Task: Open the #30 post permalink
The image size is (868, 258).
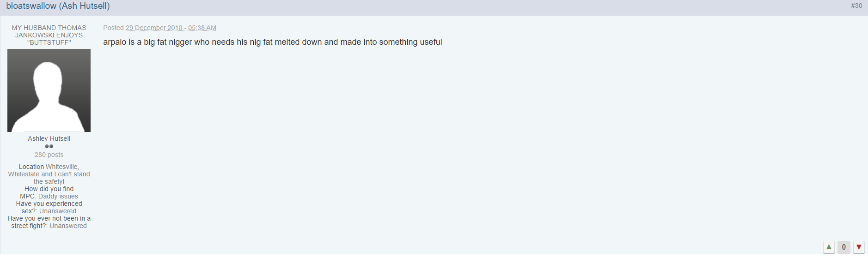Action: [856, 6]
